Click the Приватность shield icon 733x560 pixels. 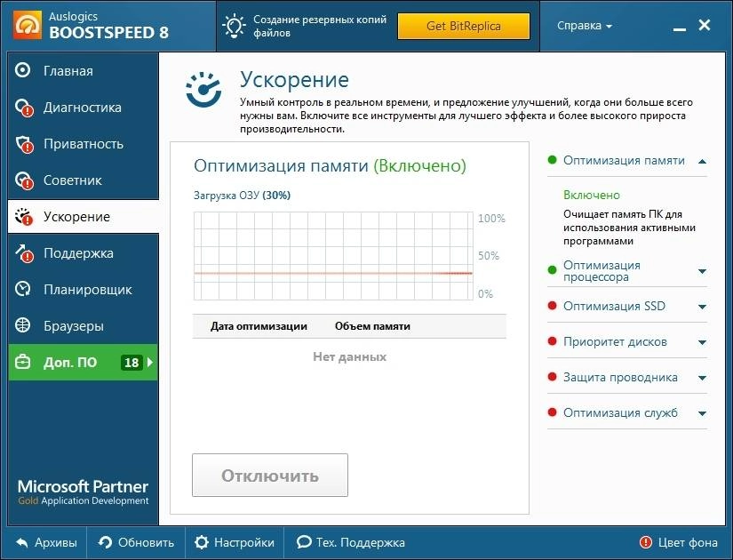point(24,144)
